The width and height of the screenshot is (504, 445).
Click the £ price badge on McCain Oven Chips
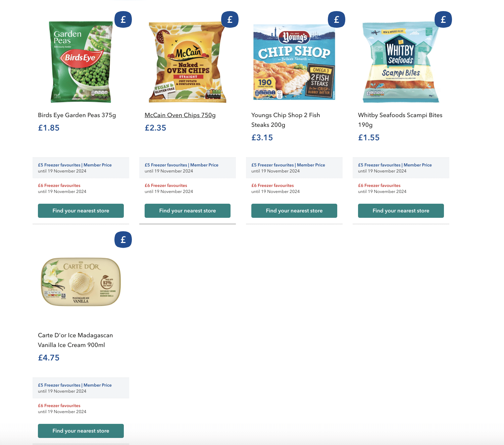pos(230,19)
